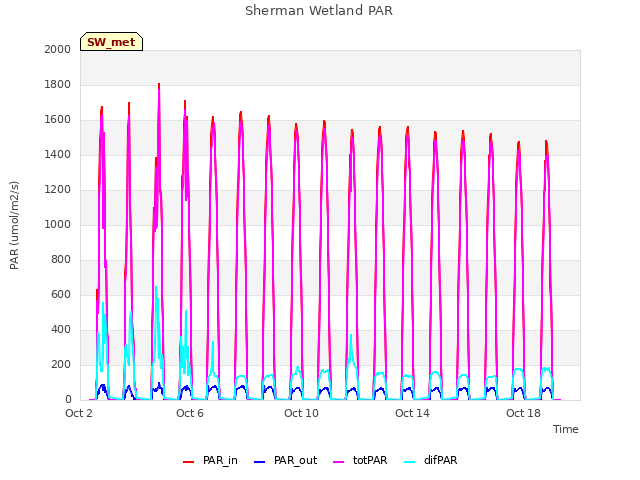Click the cyan difPAR legend color marker

(409, 462)
